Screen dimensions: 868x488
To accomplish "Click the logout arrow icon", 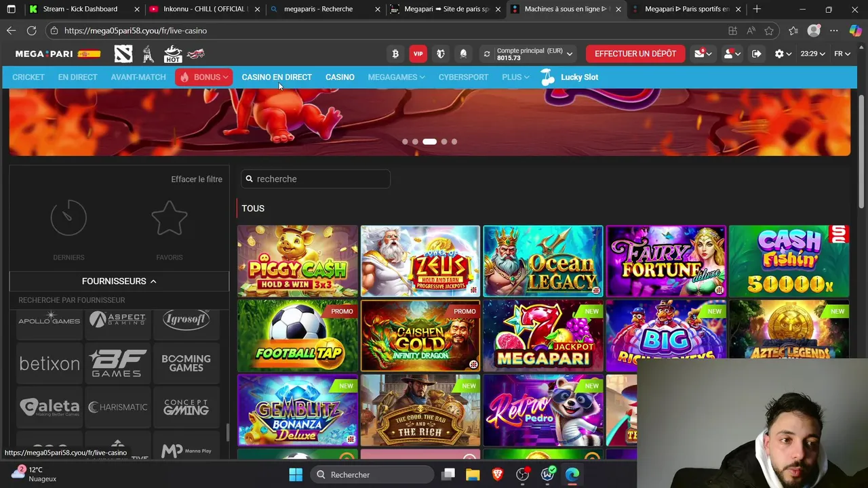I will click(757, 54).
